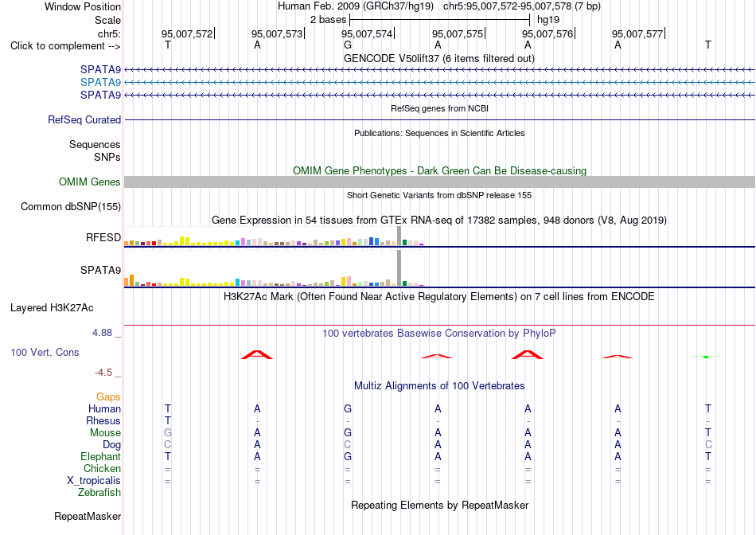This screenshot has width=756, height=535.
Task: Click 'Repeating Elements by RepeatMasker' title
Action: tap(439, 505)
